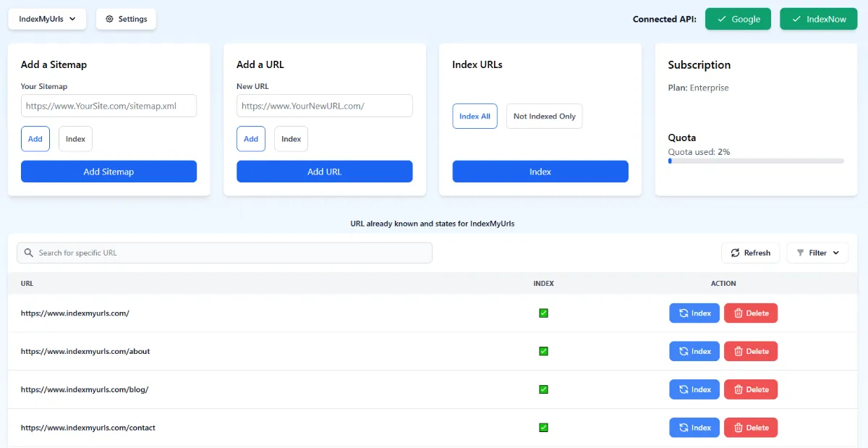Delete the /about URL row
The image size is (868, 448).
[751, 351]
